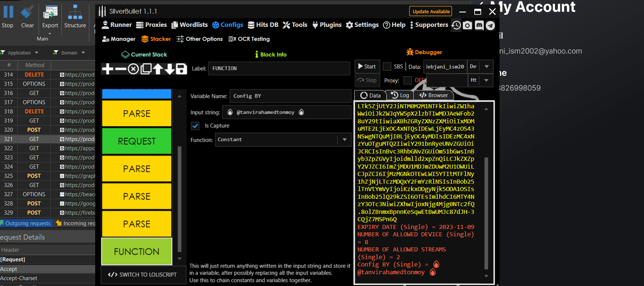Viewport: 644px width, 286px height.
Task: Move selected block up with arrow icon
Action: tap(158, 69)
